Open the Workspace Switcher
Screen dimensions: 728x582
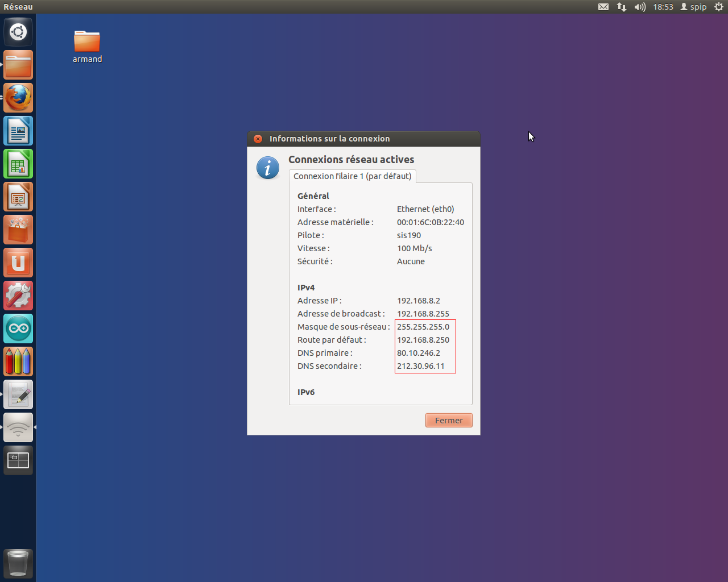(18, 460)
